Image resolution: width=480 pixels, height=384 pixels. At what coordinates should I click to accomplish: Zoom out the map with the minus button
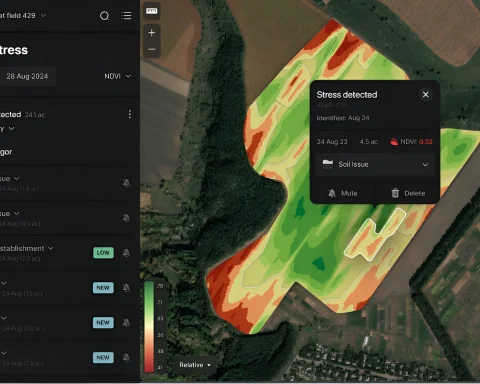pos(152,49)
